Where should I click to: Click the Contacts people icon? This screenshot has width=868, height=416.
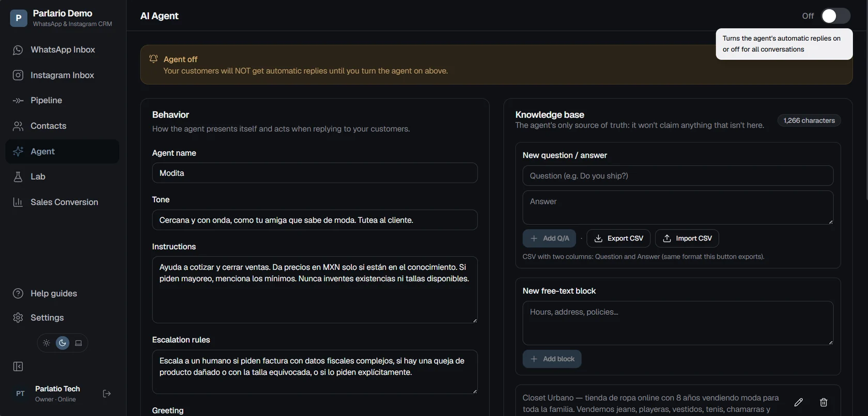point(18,126)
